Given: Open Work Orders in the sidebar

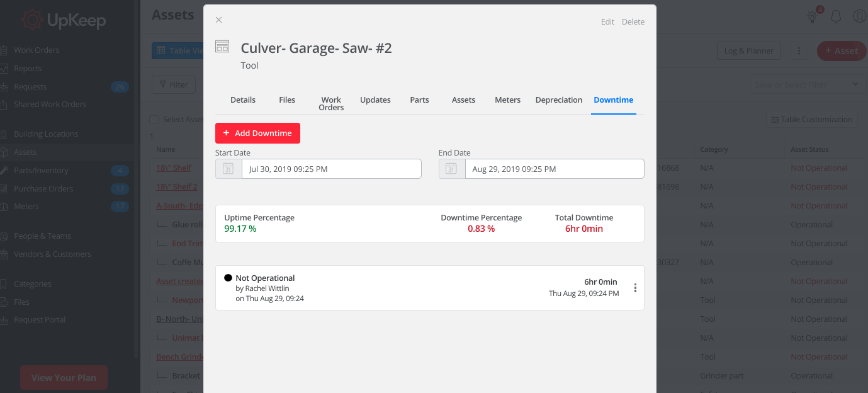Looking at the screenshot, I should coord(37,50).
